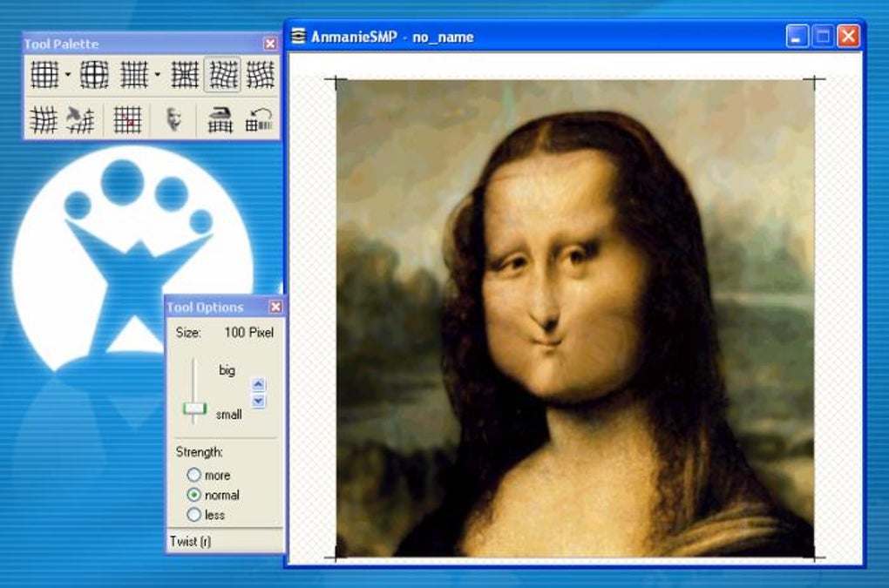Click the undo grid arrow tool
This screenshot has height=588, width=889.
[259, 119]
